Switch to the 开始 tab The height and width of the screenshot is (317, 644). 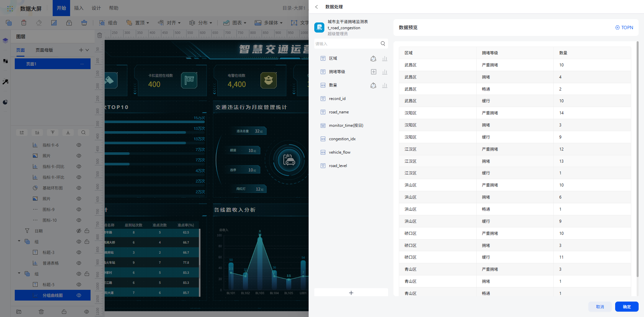click(x=61, y=8)
